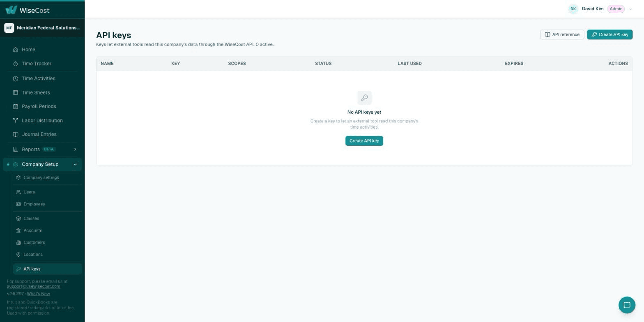Open the API keys menu item
Image resolution: width=644 pixels, height=322 pixels.
pos(47,269)
